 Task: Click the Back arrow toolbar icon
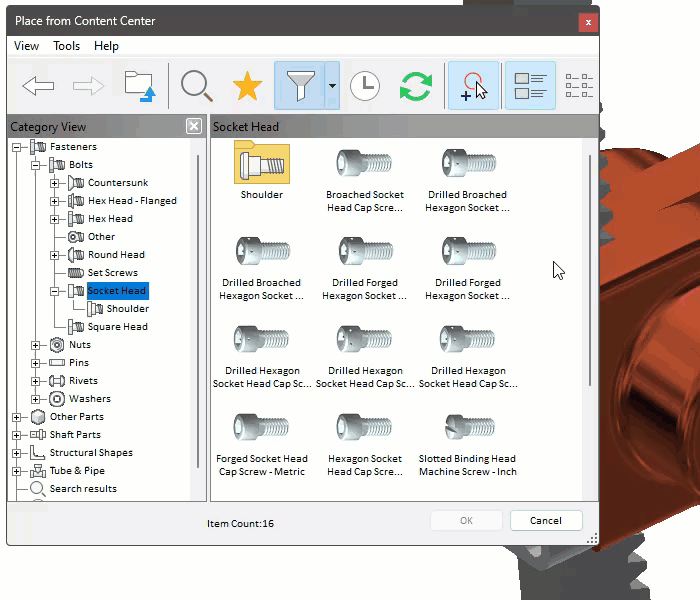38,86
